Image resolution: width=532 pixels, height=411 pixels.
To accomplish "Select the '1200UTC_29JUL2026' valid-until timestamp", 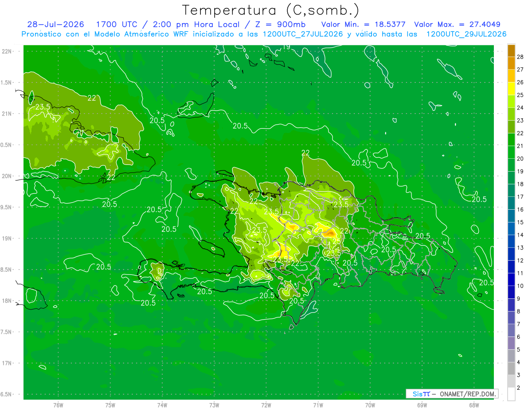I will point(466,34).
